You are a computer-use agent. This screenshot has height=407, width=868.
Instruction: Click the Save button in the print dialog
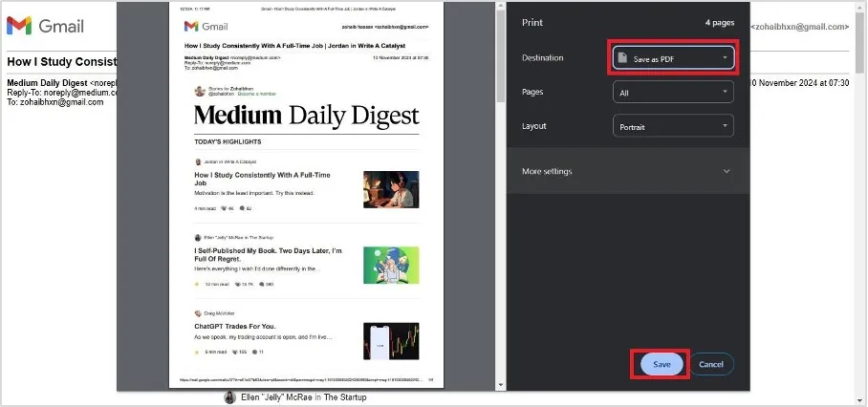(x=661, y=364)
